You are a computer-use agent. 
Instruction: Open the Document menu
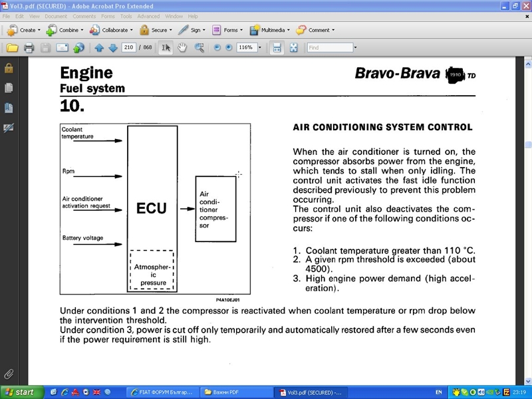[55, 16]
